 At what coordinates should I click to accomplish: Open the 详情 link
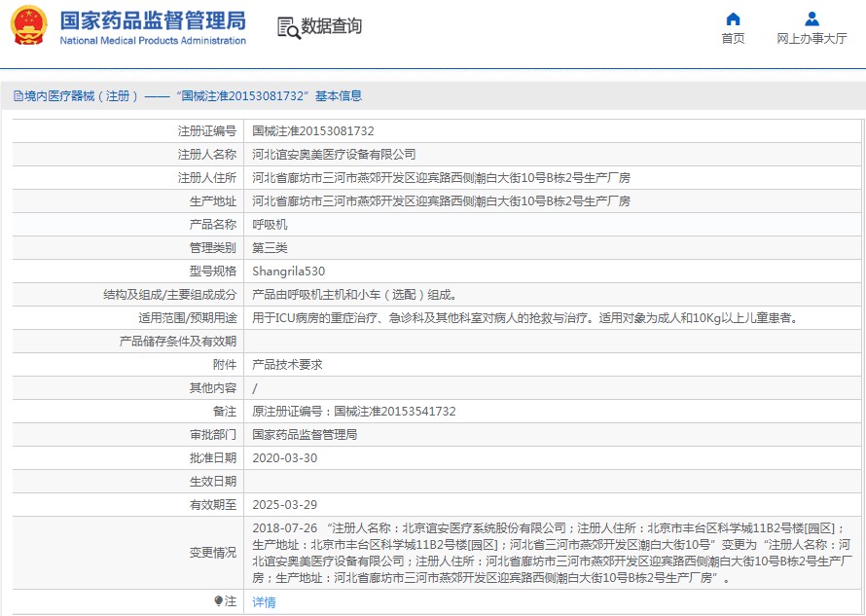264,602
